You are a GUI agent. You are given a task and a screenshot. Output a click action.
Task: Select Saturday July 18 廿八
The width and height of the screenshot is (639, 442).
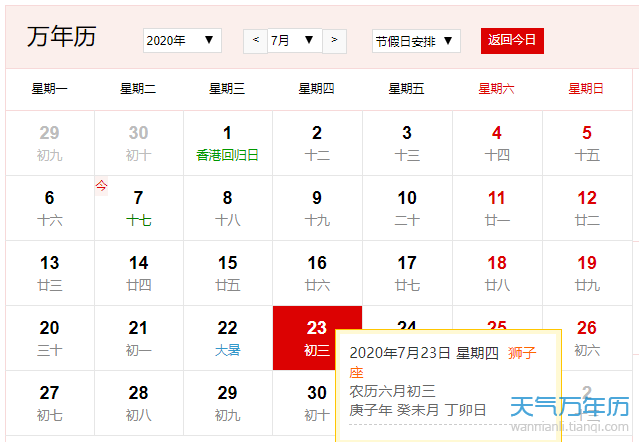pos(497,273)
